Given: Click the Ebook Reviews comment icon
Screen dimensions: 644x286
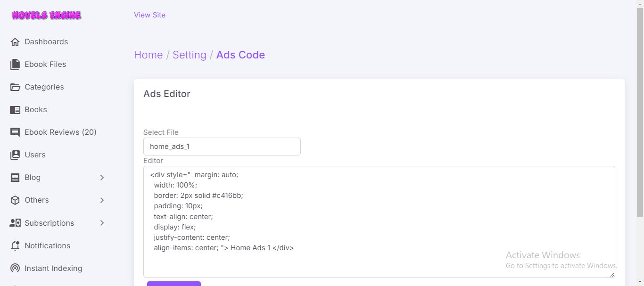Looking at the screenshot, I should [x=15, y=132].
